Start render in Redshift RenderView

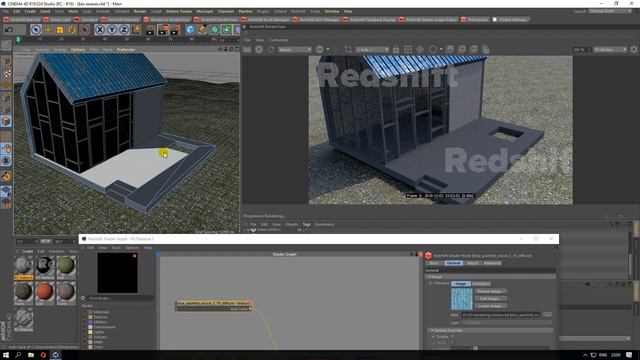247,49
